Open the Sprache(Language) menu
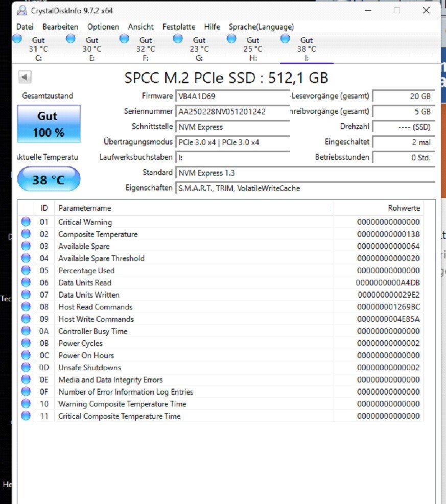This screenshot has width=446, height=504. click(x=261, y=27)
